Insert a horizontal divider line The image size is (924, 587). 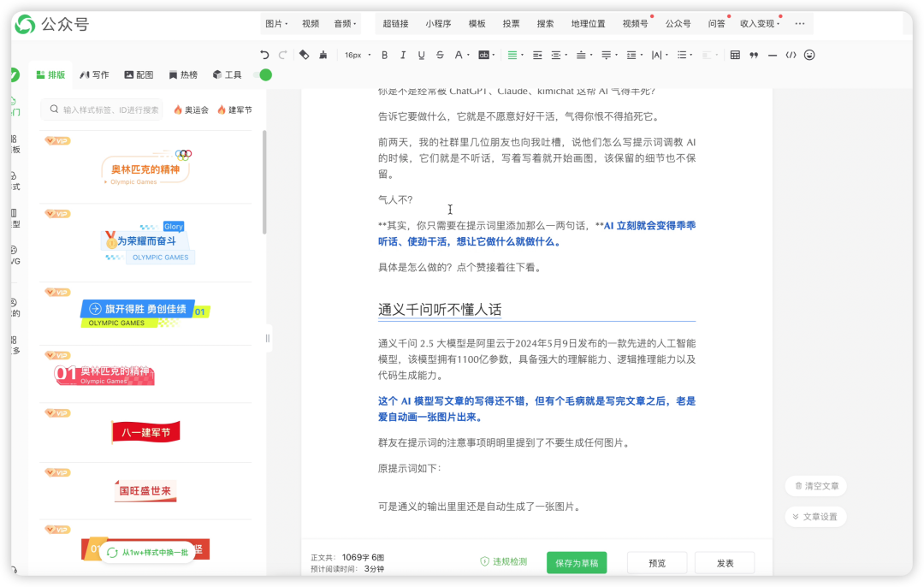pyautogui.click(x=773, y=55)
